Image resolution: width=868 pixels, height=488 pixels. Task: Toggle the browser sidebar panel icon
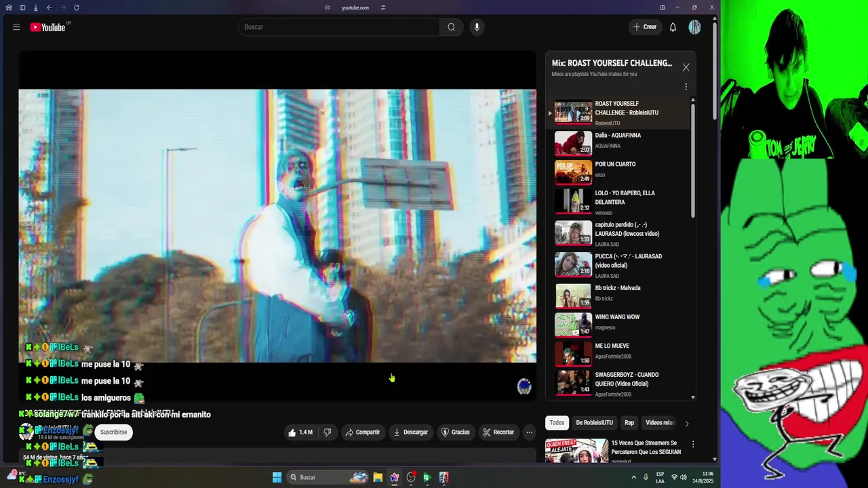22,7
